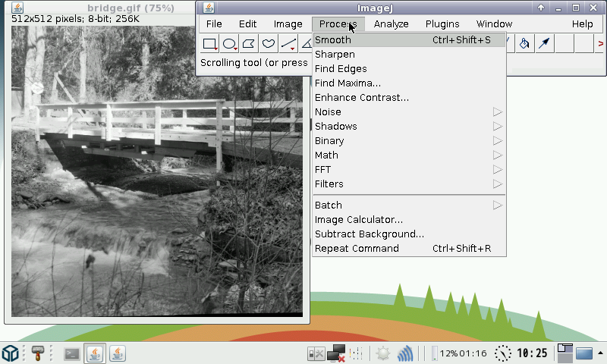The width and height of the screenshot is (607, 364).
Task: Open the Plugins menu
Action: point(442,24)
